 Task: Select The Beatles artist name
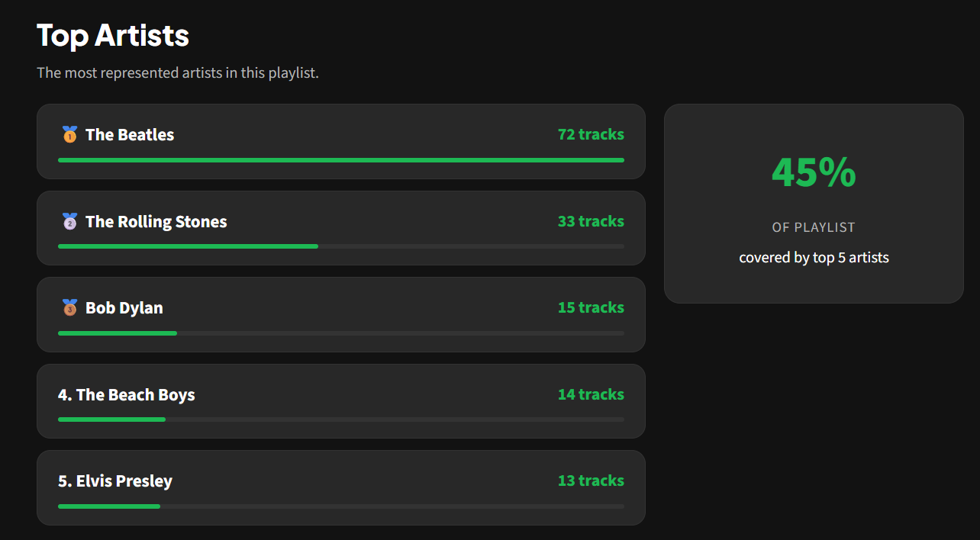(130, 135)
